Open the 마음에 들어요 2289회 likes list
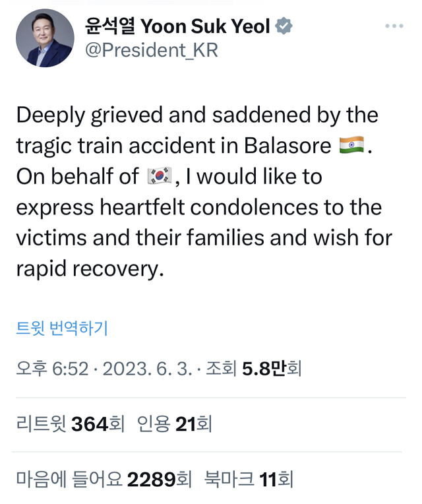Screen dimensions: 422x504 click(x=104, y=479)
